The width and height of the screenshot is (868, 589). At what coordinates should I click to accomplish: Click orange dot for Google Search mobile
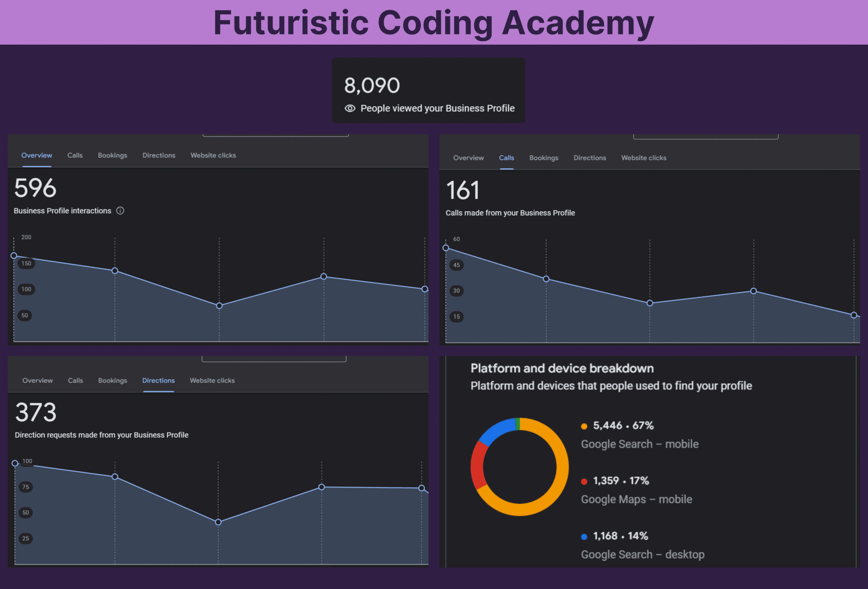[x=584, y=426]
